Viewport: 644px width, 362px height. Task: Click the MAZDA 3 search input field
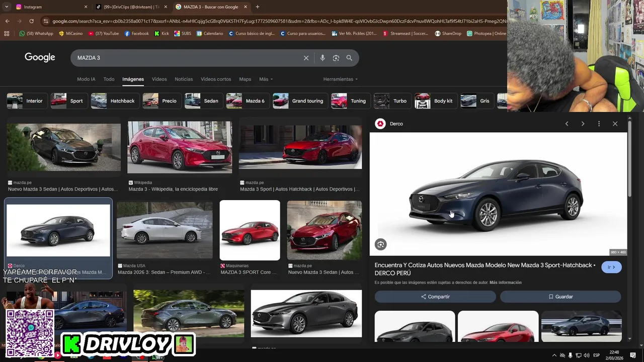[x=186, y=58]
